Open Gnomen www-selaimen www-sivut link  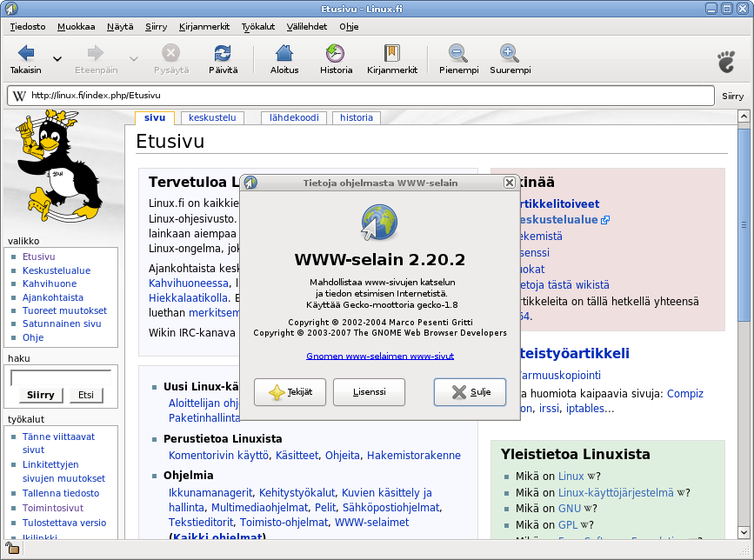[x=380, y=356]
